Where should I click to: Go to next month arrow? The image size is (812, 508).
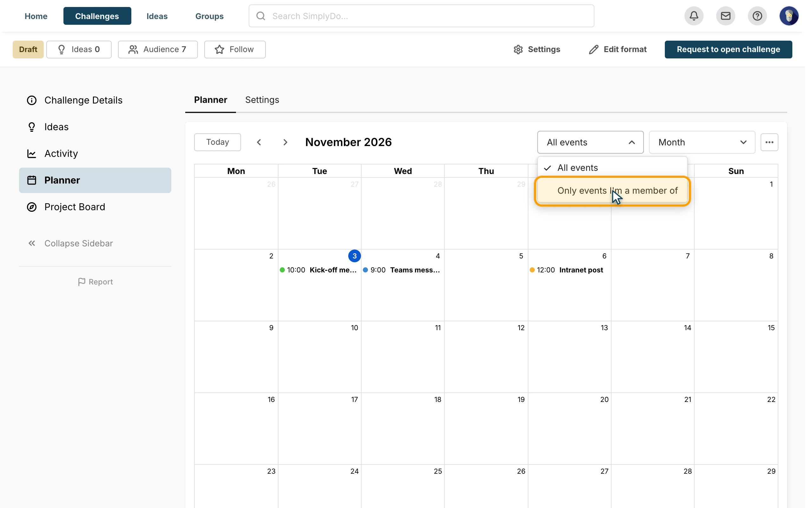point(285,142)
